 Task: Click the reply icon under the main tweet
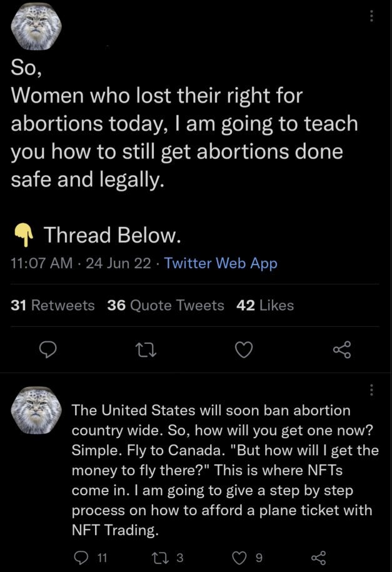[48, 352]
